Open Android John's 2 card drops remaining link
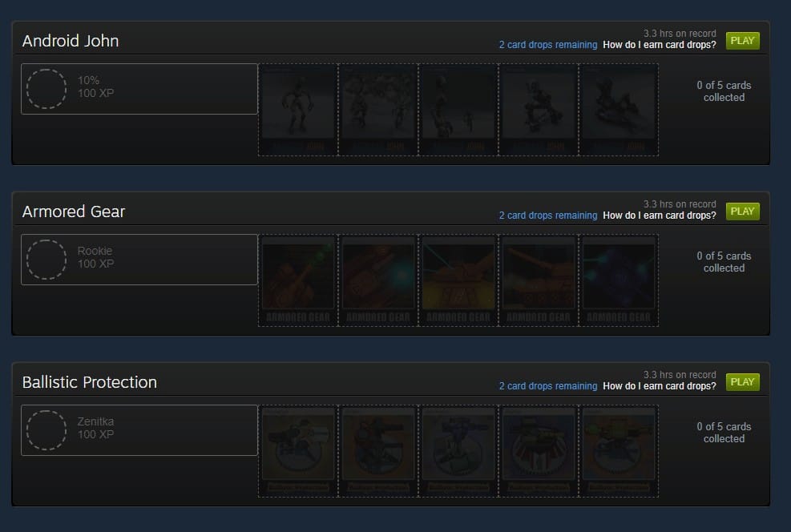Screen dimensions: 791x532 point(548,45)
